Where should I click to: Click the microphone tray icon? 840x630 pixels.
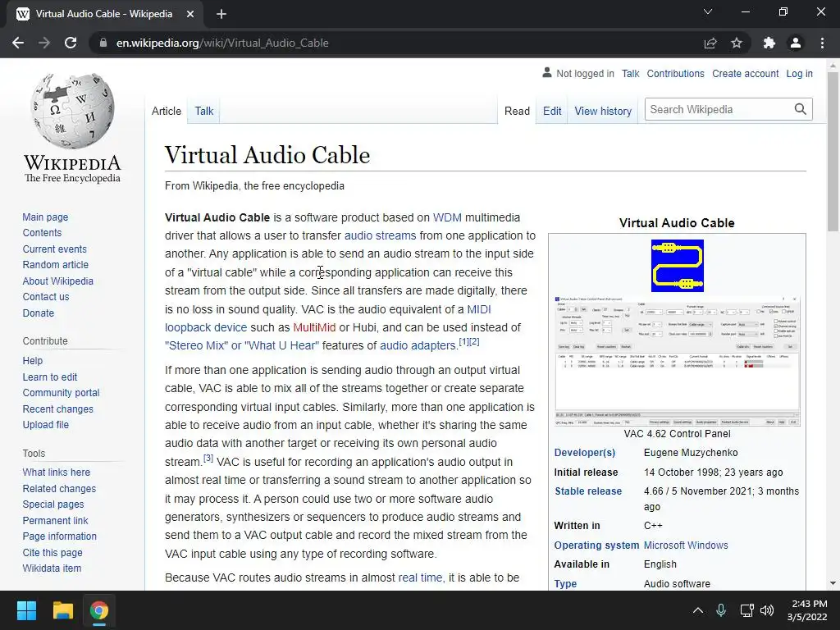pyautogui.click(x=721, y=610)
